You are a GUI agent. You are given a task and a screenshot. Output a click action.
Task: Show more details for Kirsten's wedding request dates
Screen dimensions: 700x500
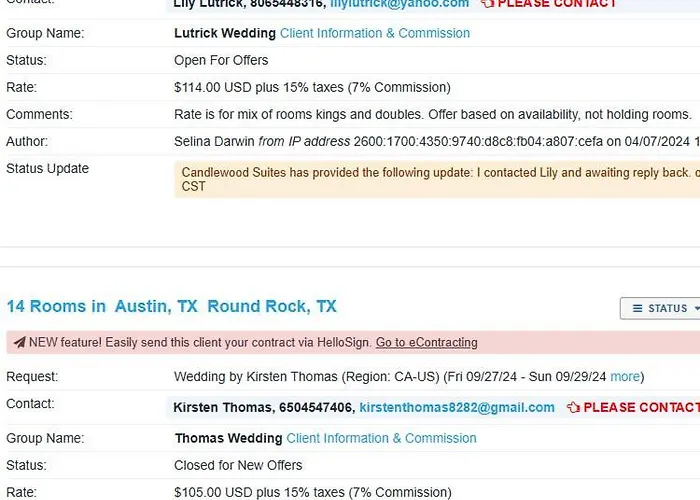click(625, 377)
